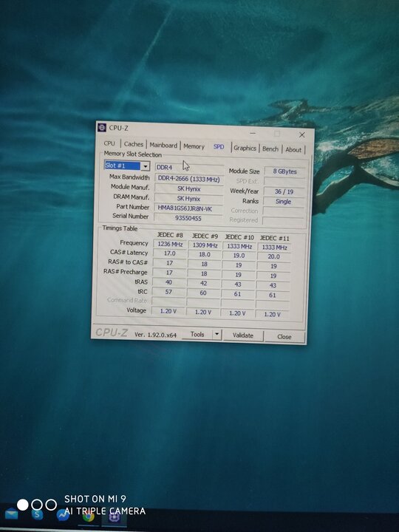Click the JEDEC #8 column header
Image resolution: width=399 pixels, height=532 pixels.
point(171,235)
